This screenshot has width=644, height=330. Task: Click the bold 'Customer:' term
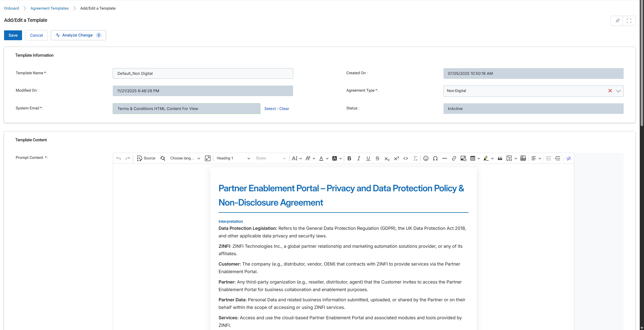click(x=229, y=264)
